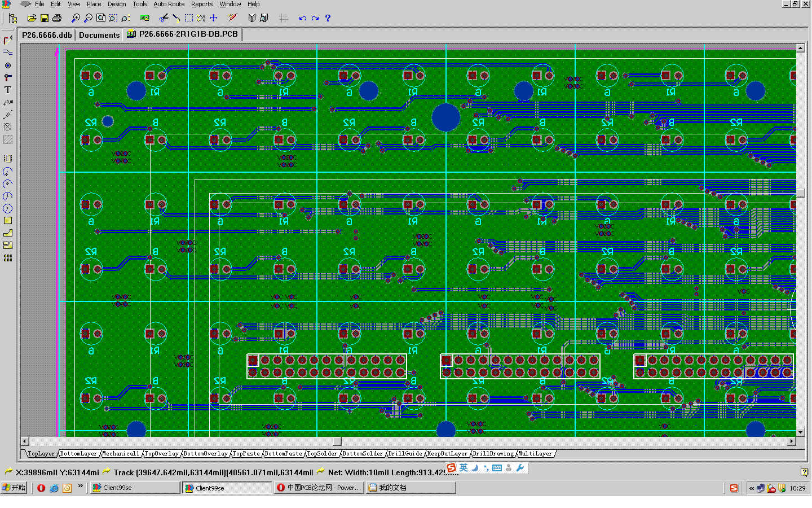
Task: Switch to the Mechanical1 layer tab
Action: click(121, 453)
